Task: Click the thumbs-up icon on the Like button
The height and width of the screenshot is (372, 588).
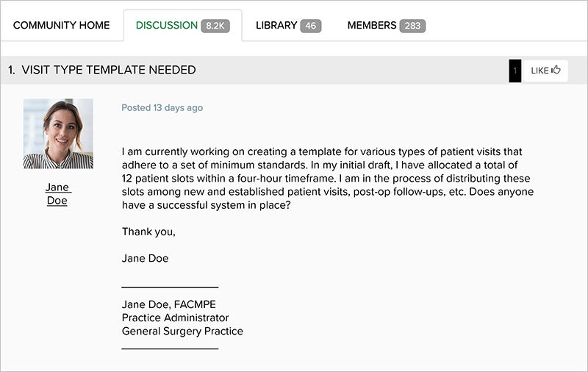Action: 556,71
